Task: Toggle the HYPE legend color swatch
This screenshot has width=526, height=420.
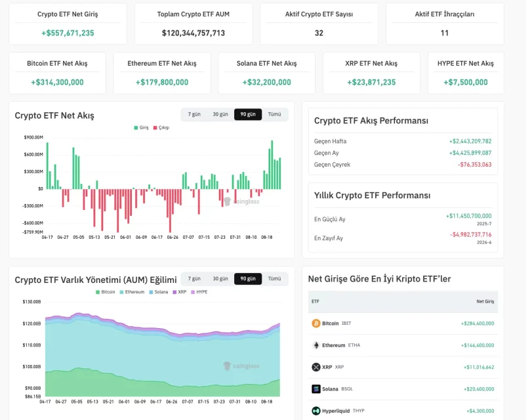Action: click(x=193, y=292)
